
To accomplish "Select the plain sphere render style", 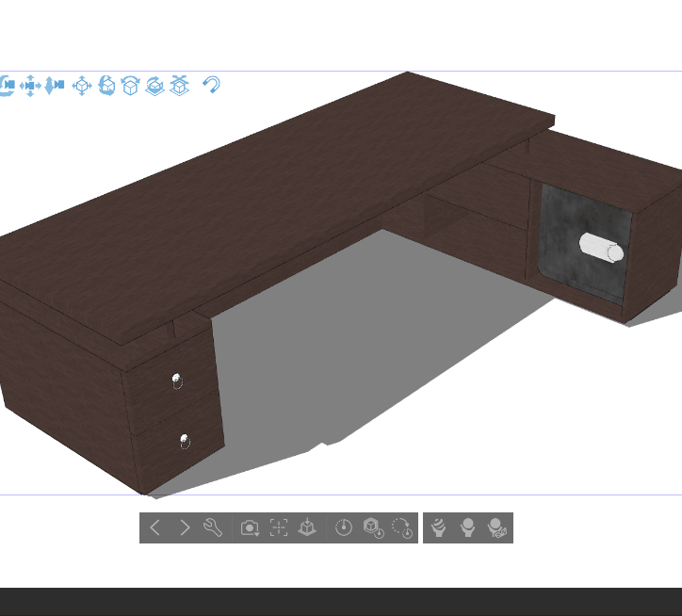I will click(x=467, y=527).
